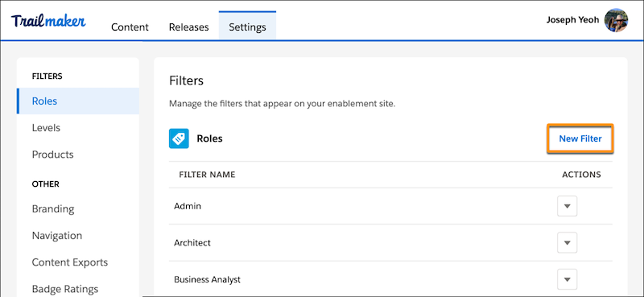This screenshot has width=644, height=297.
Task: Open actions dropdown for Architect row
Action: coord(568,243)
